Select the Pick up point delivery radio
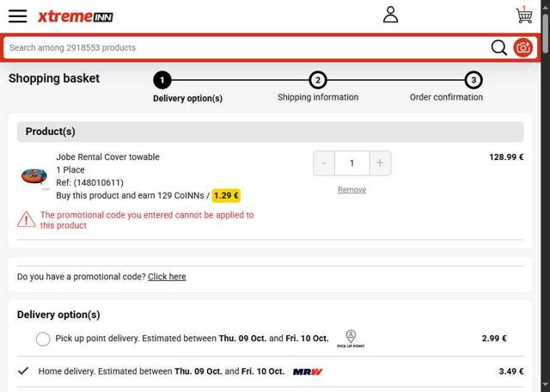 (43, 339)
